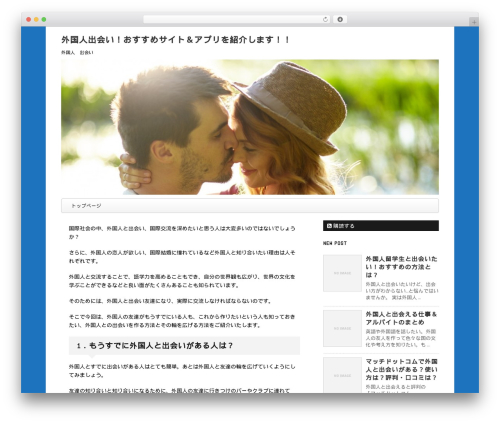Click paragraph beginning 国際社会の中
The image size is (500, 423).
[x=182, y=233]
